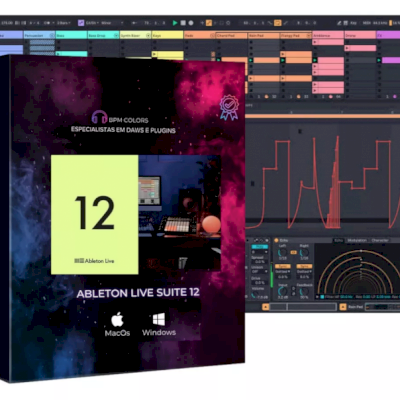Toggle the Echo device power button
This screenshot has height=400, width=400.
[276, 240]
